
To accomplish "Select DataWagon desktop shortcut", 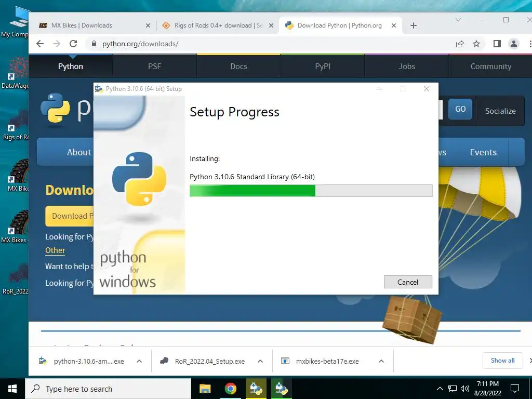I will [15, 73].
